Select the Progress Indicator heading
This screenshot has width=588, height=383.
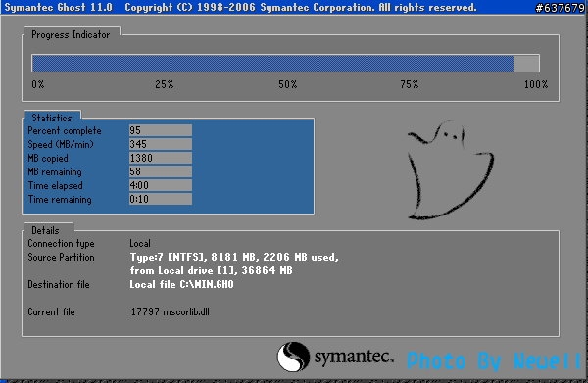(x=71, y=35)
